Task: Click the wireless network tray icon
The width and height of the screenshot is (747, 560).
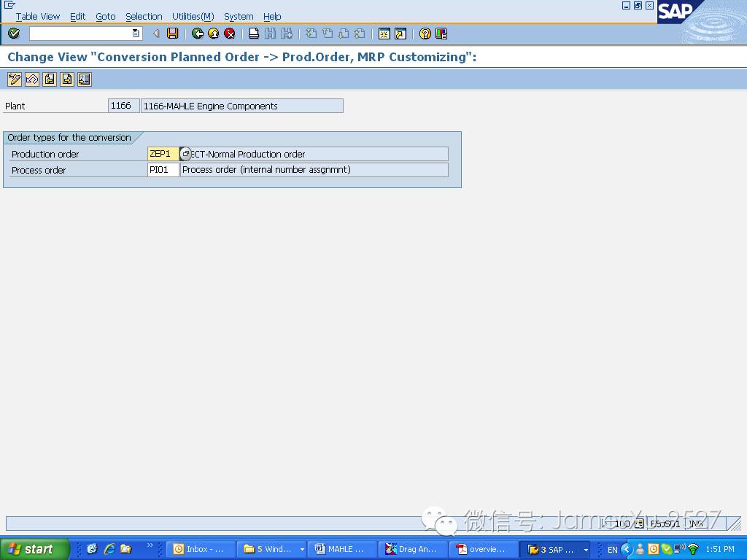Action: (693, 549)
